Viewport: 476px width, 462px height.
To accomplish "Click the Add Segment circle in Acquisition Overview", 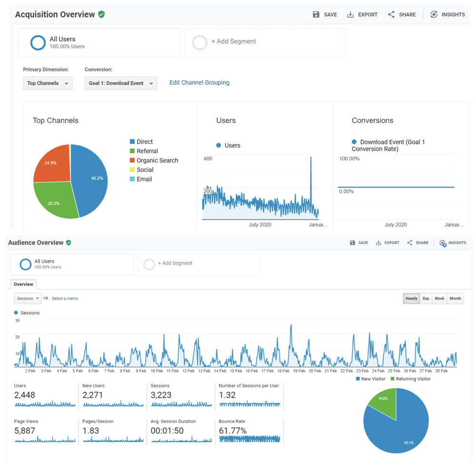I will (200, 42).
